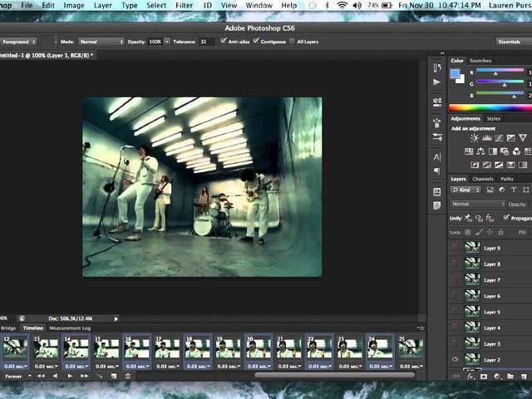Open the History panel icon
The height and width of the screenshot is (399, 532).
pyautogui.click(x=437, y=68)
